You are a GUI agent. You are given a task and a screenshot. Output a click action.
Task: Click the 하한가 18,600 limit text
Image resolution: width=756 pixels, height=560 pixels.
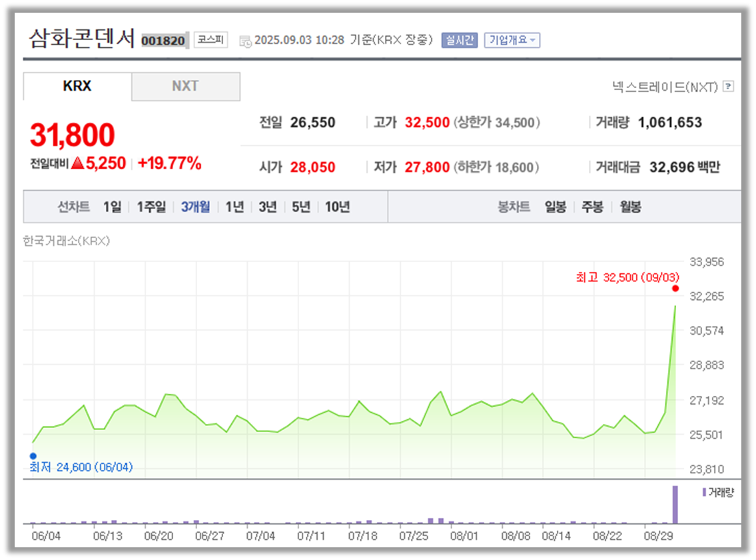coord(496,167)
